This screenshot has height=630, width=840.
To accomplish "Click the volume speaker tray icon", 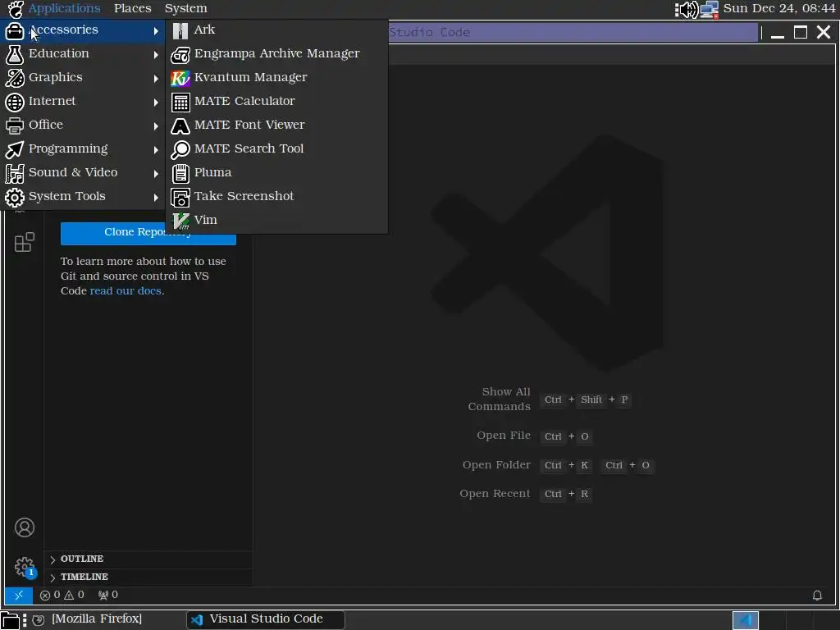I will (x=687, y=9).
